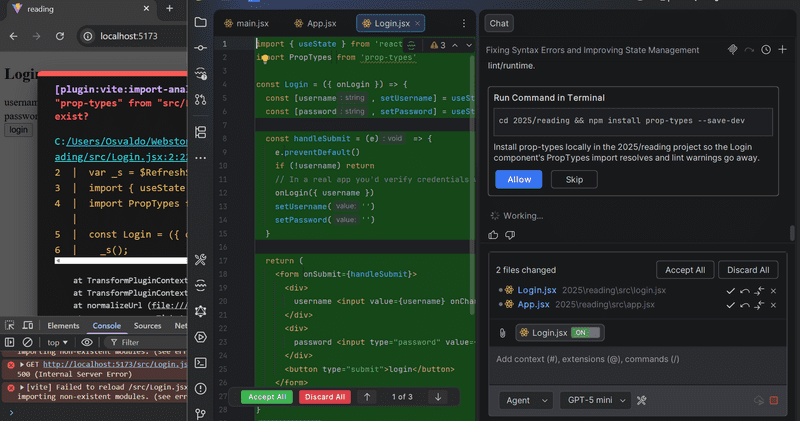This screenshot has height=421, width=800.
Task: Close the Login.jsx editor tab
Action: pyautogui.click(x=417, y=23)
